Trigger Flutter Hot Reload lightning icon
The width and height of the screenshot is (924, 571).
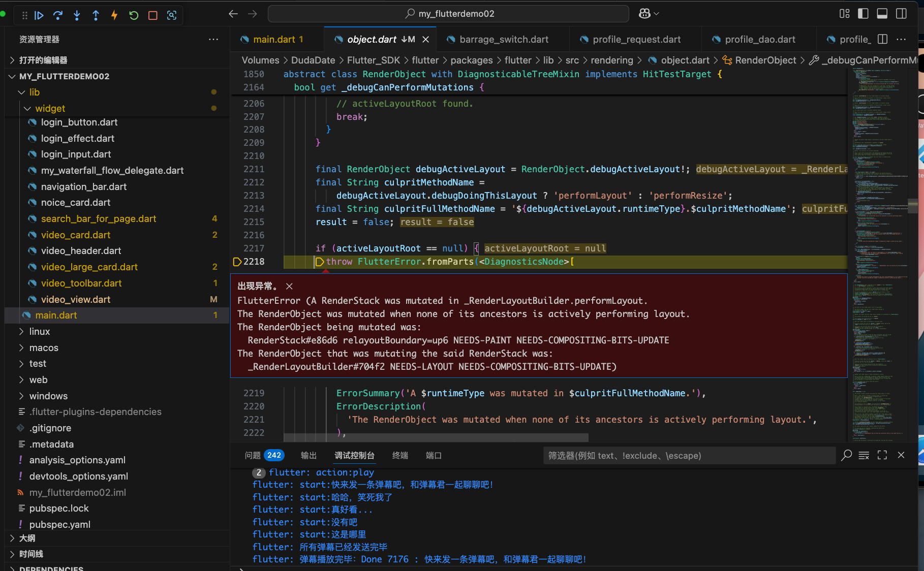(114, 15)
